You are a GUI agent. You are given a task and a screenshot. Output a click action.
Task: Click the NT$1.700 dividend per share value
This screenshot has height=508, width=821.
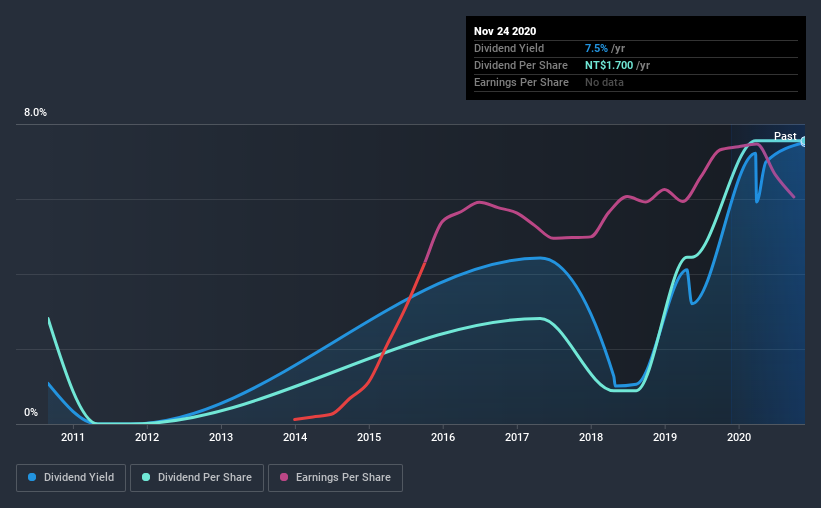[609, 65]
